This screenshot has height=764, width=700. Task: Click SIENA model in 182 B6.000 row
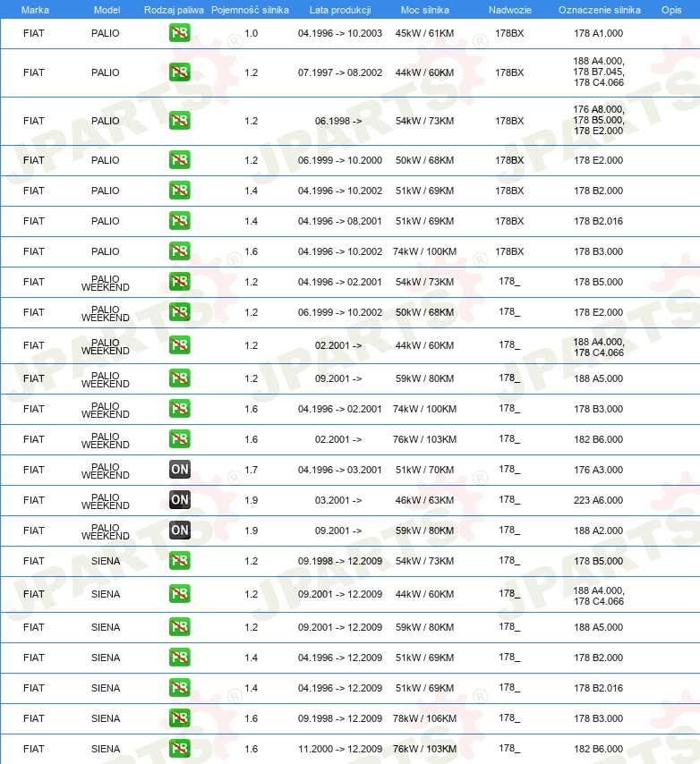tap(106, 749)
